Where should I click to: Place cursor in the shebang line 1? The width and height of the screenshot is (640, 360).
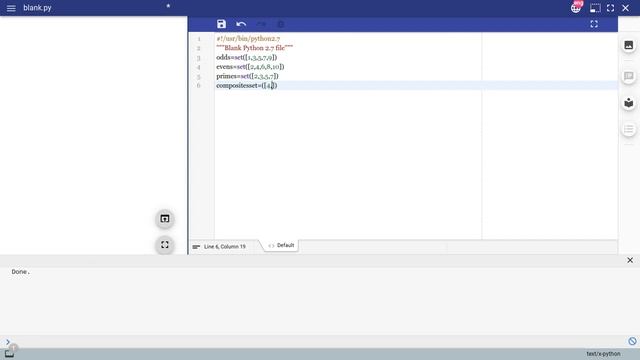click(248, 38)
